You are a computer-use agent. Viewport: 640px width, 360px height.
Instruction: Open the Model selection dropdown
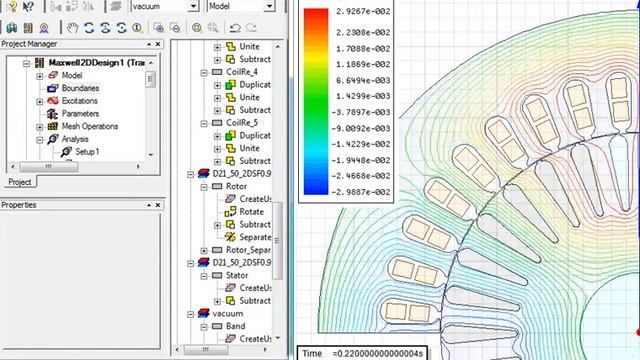click(269, 6)
